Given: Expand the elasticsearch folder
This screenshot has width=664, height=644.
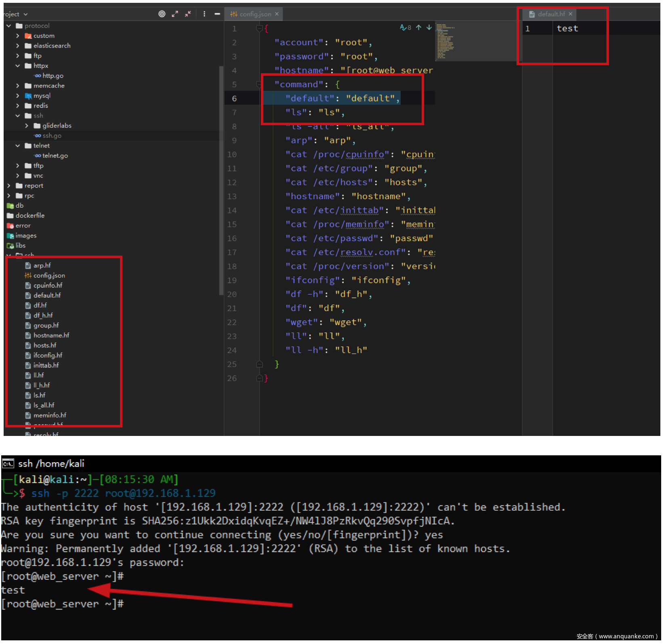Looking at the screenshot, I should 18,46.
